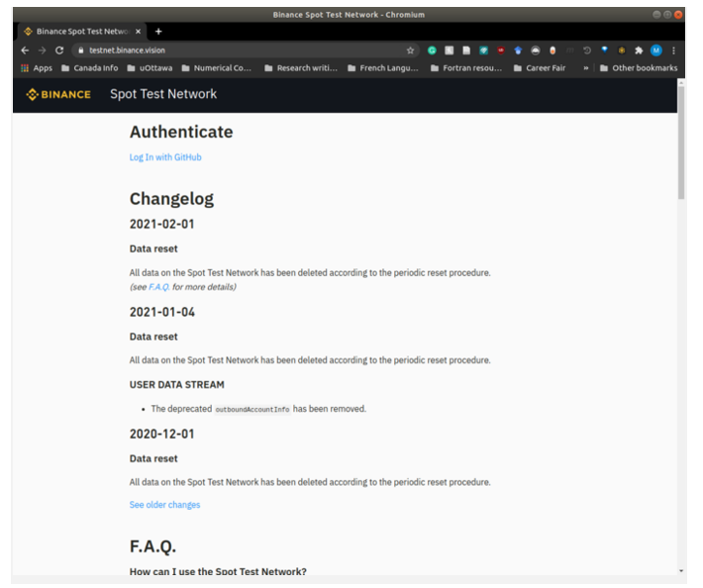The width and height of the screenshot is (703, 588).
Task: Follow the F.A.Q. link in changelog
Action: click(x=158, y=287)
